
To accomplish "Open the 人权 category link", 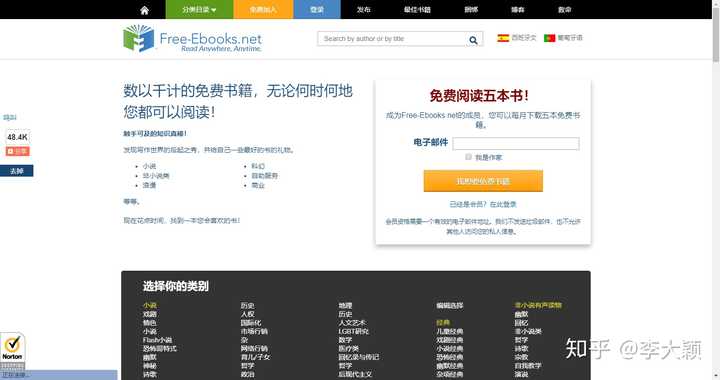I will click(x=248, y=314).
